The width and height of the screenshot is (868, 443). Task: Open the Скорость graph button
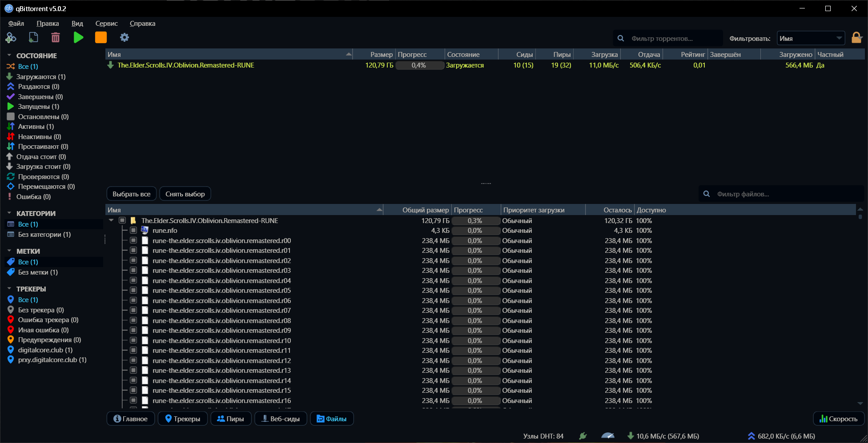839,419
